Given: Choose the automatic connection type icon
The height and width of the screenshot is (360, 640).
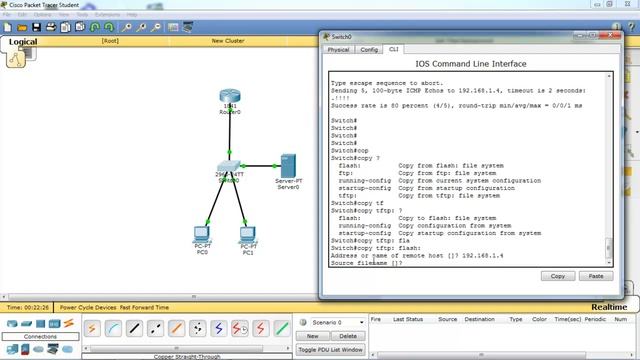Looking at the screenshot, I should (x=92, y=328).
